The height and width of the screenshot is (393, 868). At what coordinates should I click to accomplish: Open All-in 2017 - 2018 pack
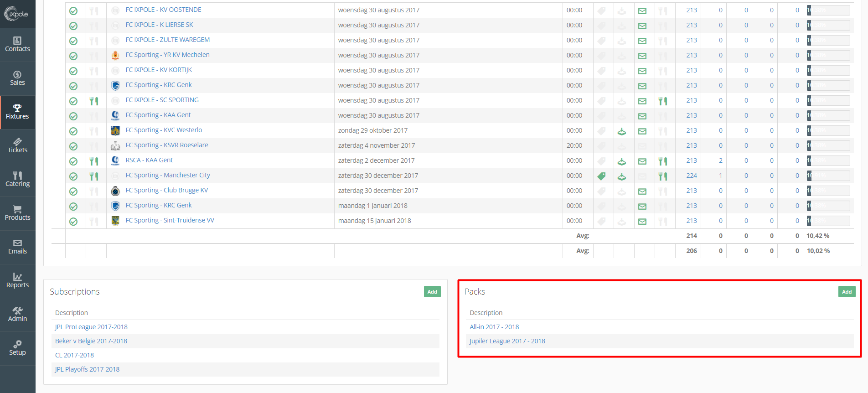point(494,327)
